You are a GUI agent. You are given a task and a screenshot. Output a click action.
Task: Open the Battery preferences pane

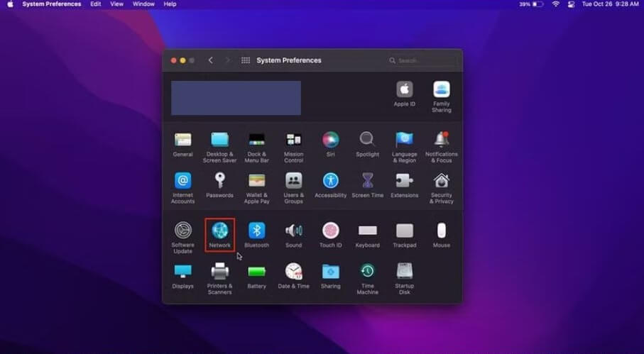(x=256, y=272)
